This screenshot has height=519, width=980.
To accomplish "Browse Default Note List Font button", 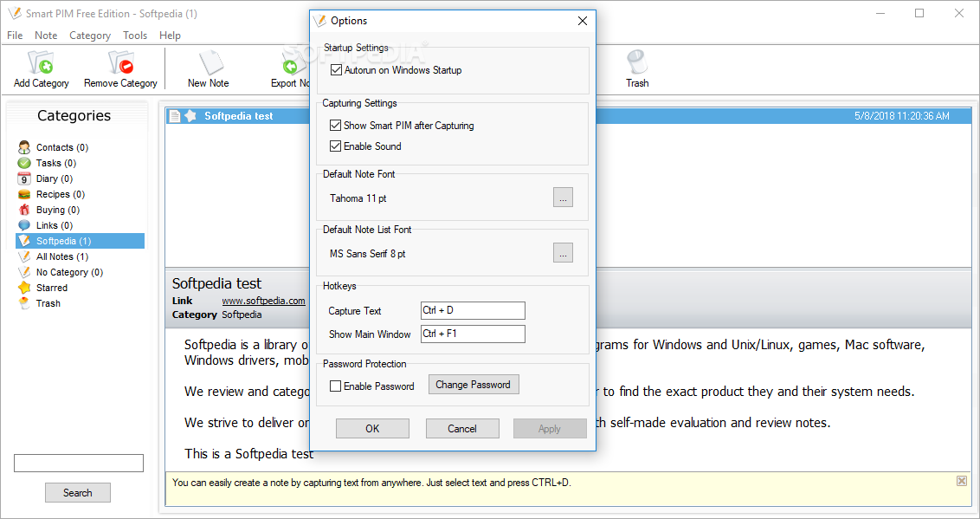I will tap(563, 253).
